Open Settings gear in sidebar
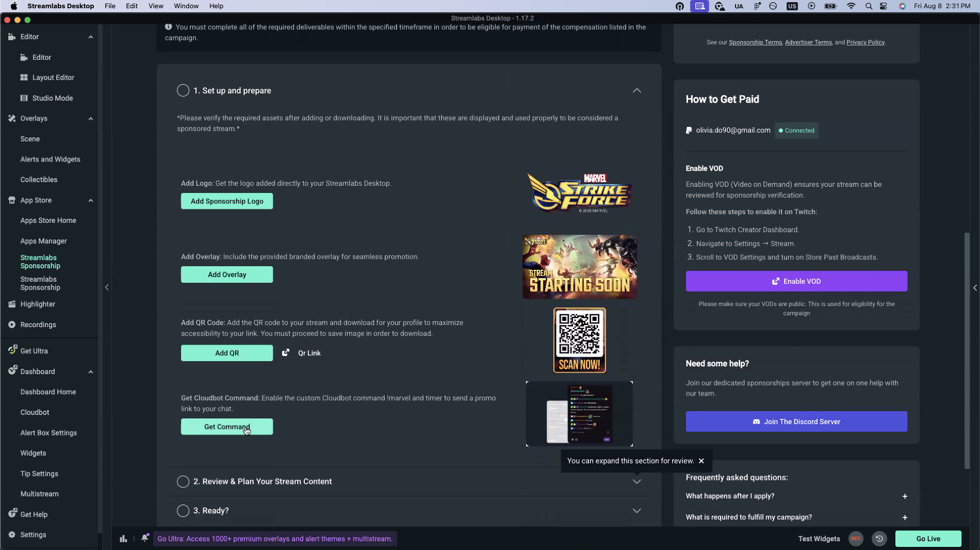The image size is (980, 550). pos(33,535)
